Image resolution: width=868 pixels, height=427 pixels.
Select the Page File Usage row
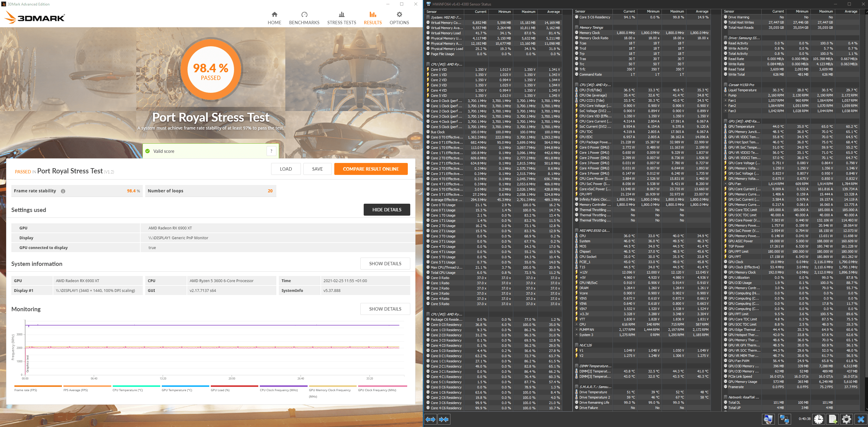[493, 54]
